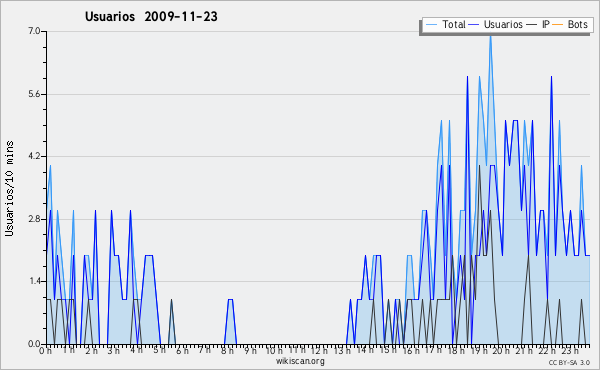Click the x-axis label '20 h'
This screenshot has width=600, height=370.
(x=501, y=351)
